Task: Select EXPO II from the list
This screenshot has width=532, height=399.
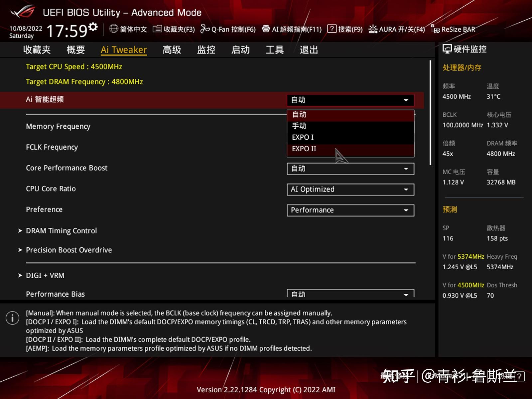Action: tap(350, 149)
